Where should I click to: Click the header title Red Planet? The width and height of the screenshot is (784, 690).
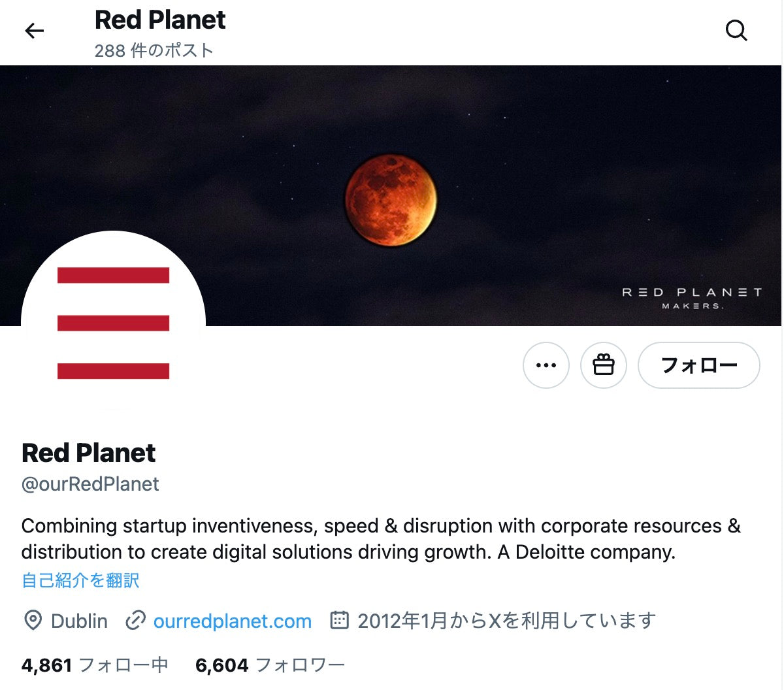pos(160,20)
